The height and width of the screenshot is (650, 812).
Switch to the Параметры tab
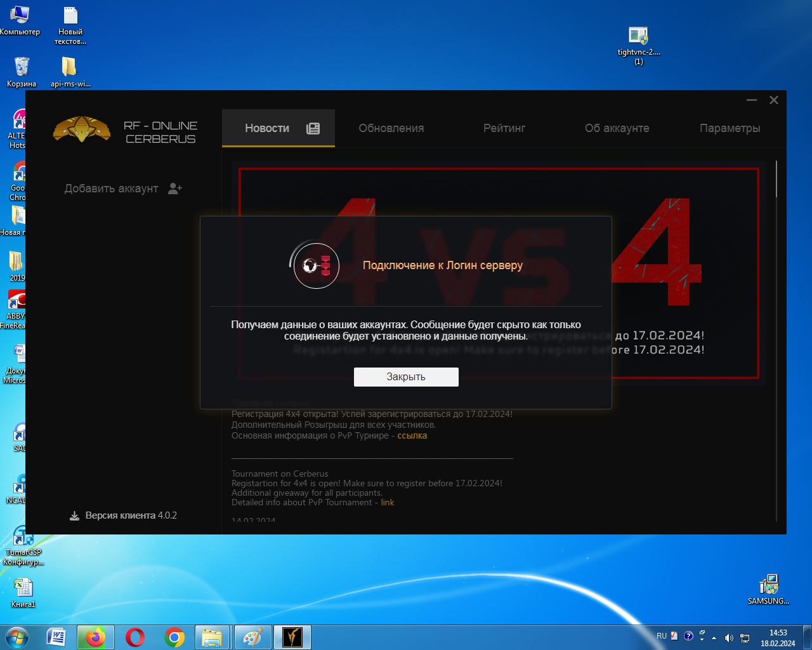(730, 128)
